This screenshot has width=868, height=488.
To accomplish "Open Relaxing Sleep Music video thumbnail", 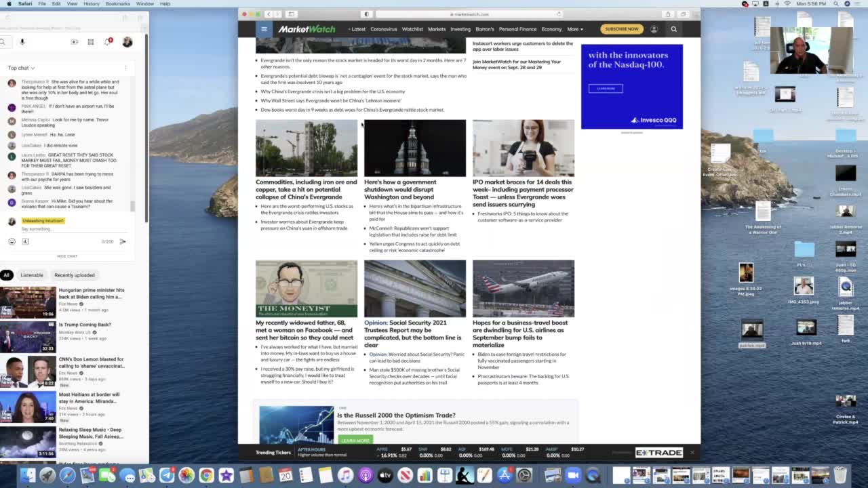I will (x=28, y=442).
